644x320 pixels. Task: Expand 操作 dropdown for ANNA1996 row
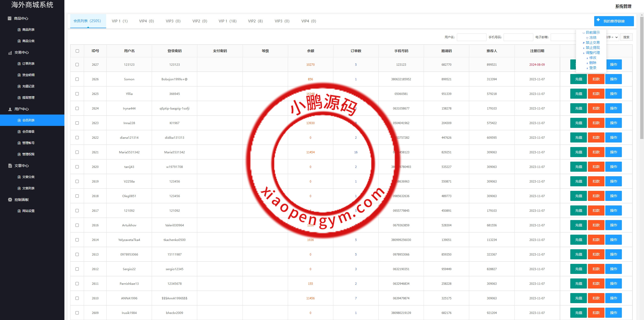pos(613,298)
